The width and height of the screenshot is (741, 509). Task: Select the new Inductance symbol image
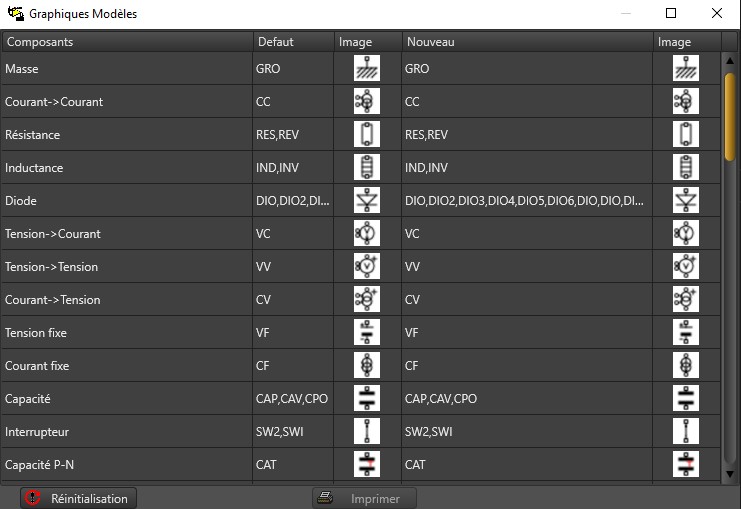tap(686, 168)
